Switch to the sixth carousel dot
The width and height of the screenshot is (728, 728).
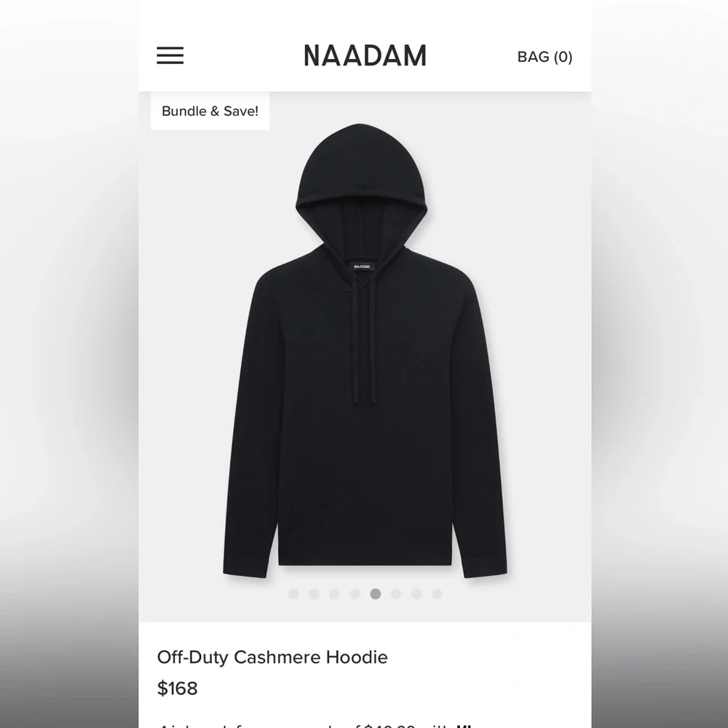tap(396, 594)
